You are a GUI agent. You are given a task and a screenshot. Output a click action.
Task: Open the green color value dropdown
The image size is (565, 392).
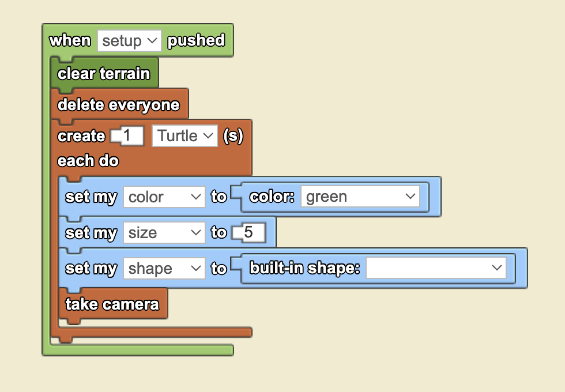pos(360,197)
